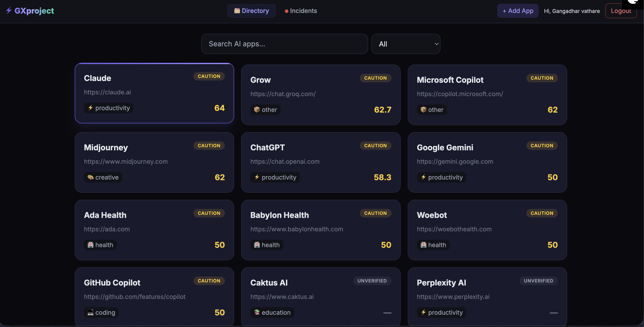Click ChatGPT's score value 58.3

(382, 177)
